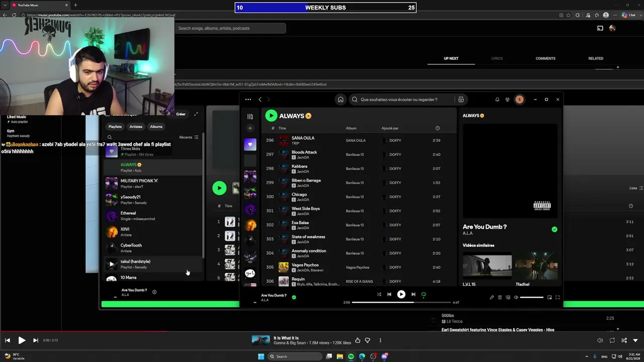This screenshot has height=362, width=644.
Task: Click the Créer button in the library panel
Action: pos(181,114)
